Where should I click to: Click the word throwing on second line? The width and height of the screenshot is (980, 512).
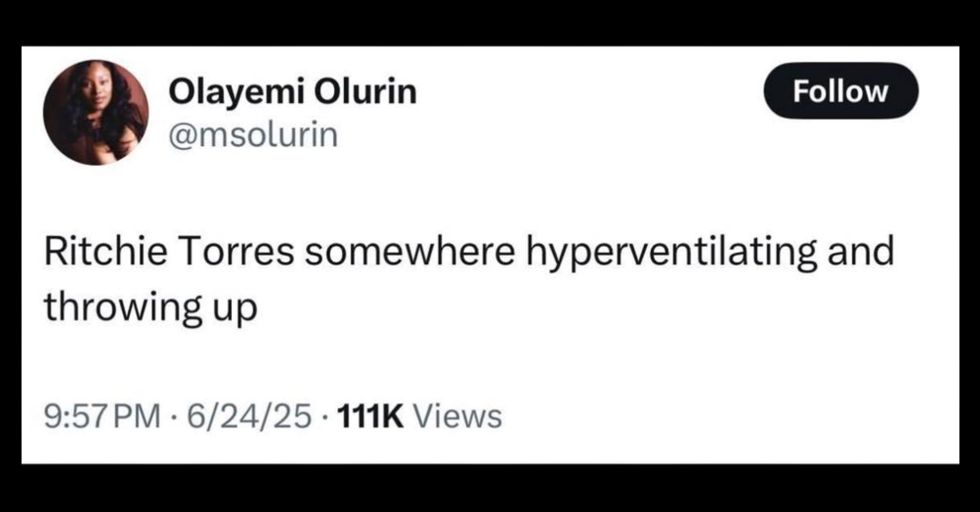(122, 307)
